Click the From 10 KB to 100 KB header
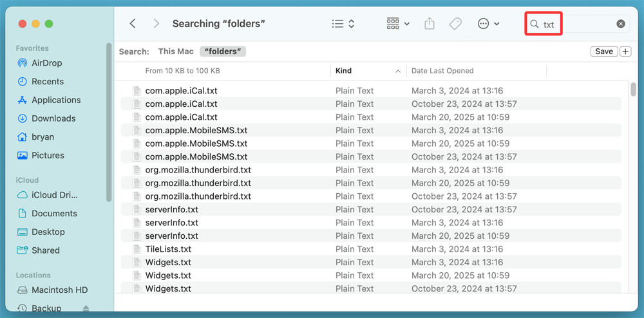The height and width of the screenshot is (318, 644). [182, 71]
